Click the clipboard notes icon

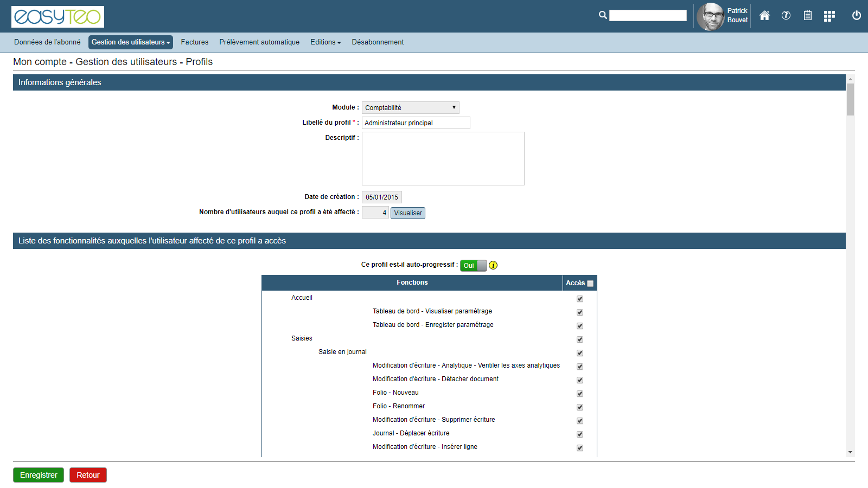tap(807, 15)
